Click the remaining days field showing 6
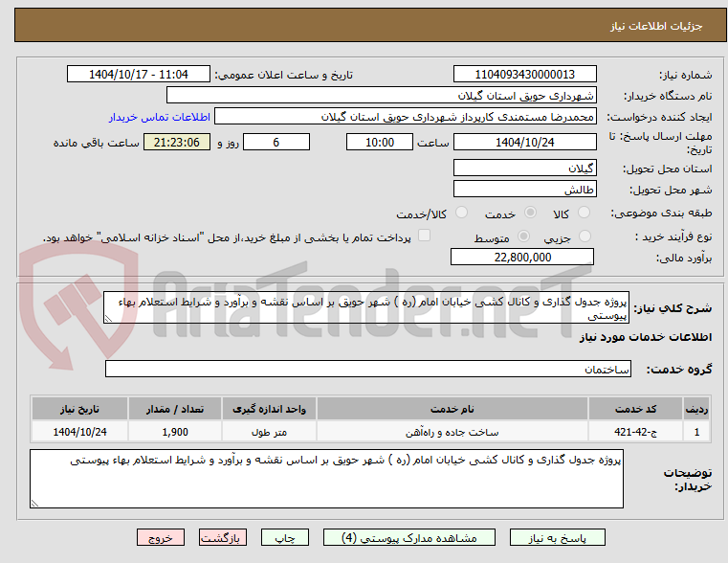Viewport: 728px width, 563px height. pos(276,142)
